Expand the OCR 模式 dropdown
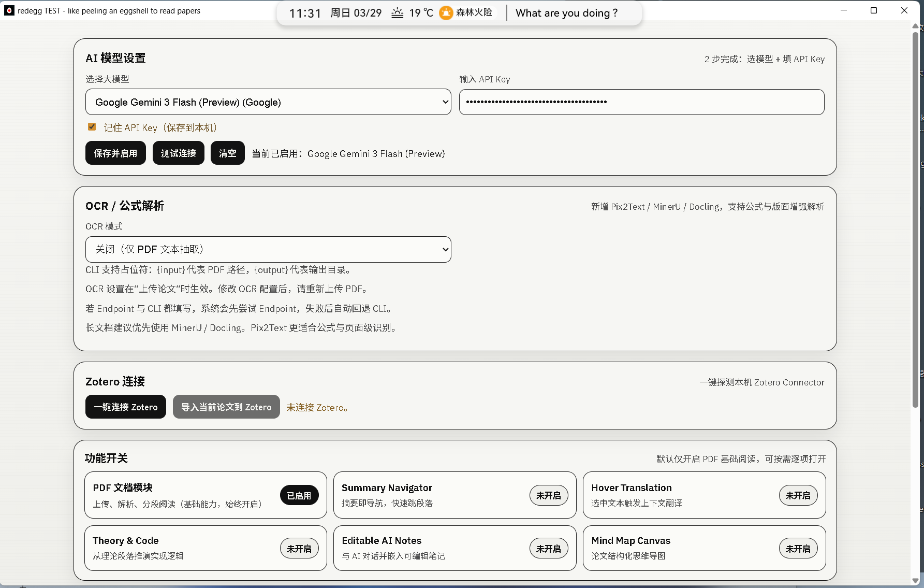 point(268,249)
